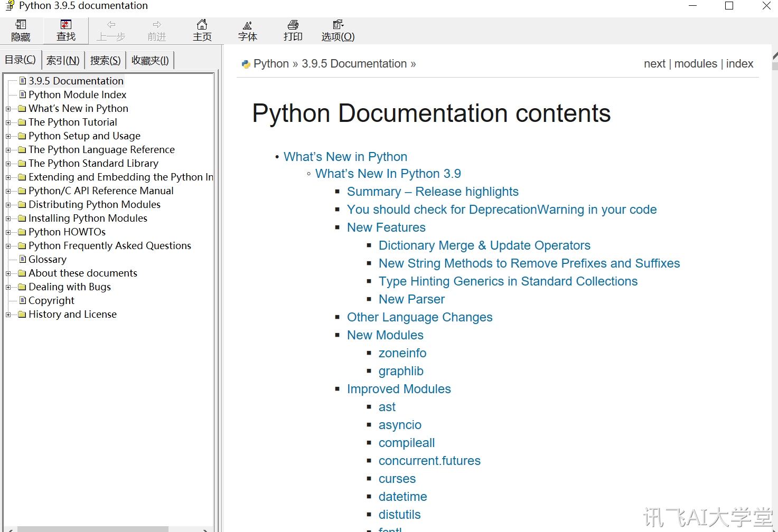
Task: Expand About these documents node
Action: (8, 273)
